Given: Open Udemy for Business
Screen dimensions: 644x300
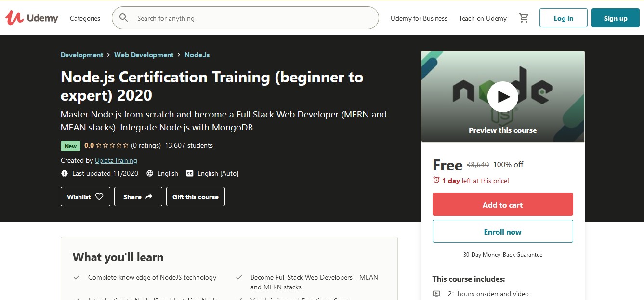Looking at the screenshot, I should point(419,18).
